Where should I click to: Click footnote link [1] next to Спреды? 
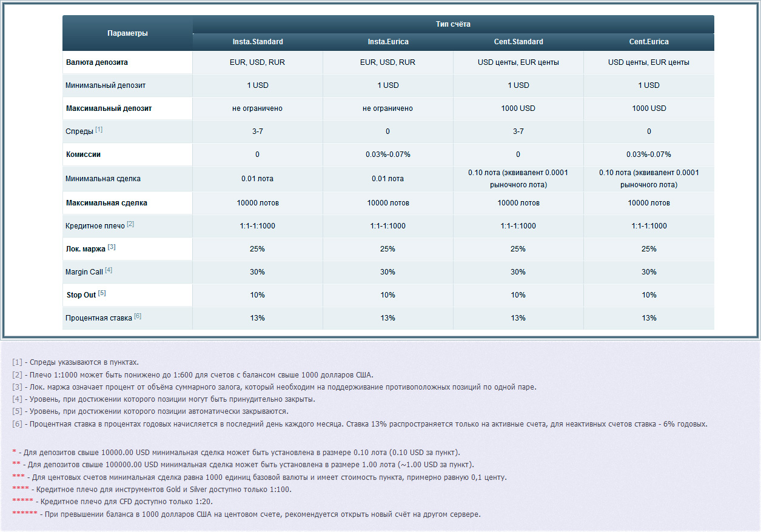click(99, 130)
